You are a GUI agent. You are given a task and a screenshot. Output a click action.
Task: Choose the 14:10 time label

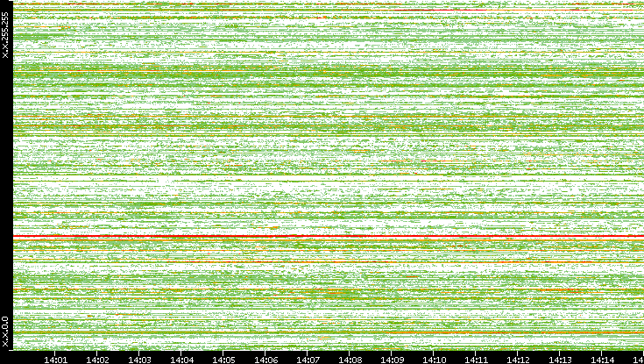[434, 360]
